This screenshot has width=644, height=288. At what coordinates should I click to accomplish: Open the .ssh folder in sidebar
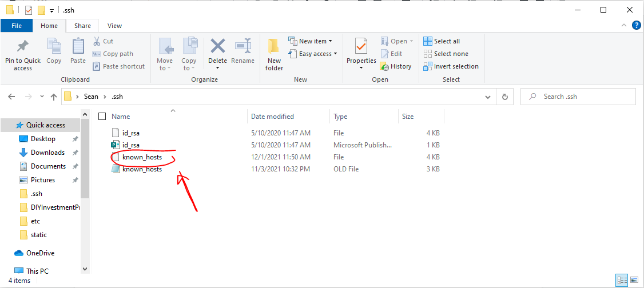[37, 194]
